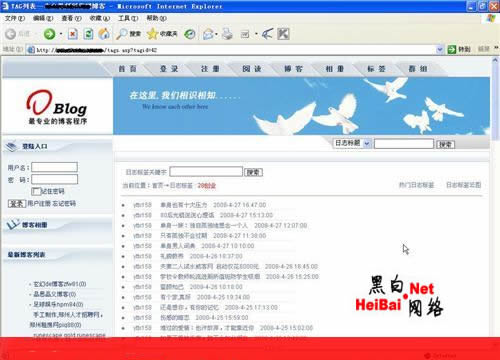Focus the 密码 input field
Image resolution: width=500 pixels, height=360 pixels.
tap(54, 179)
